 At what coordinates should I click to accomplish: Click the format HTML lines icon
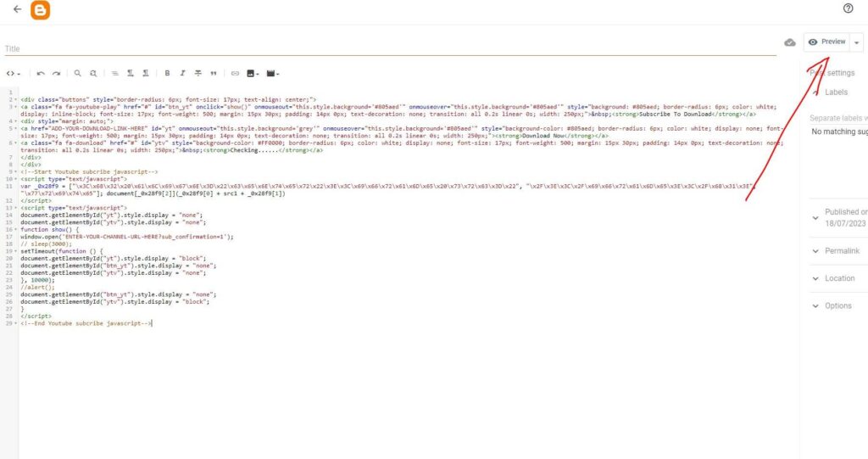pyautogui.click(x=114, y=73)
